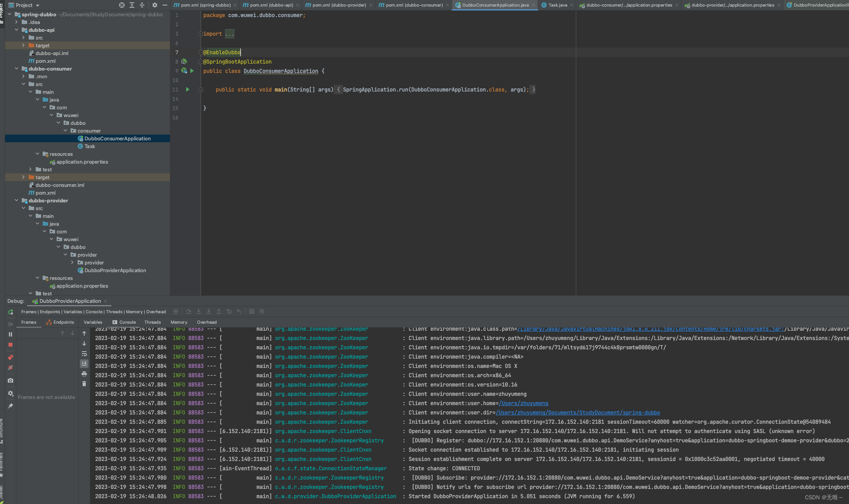
Task: Collapse the dubbo-api module
Action: tap(16, 30)
